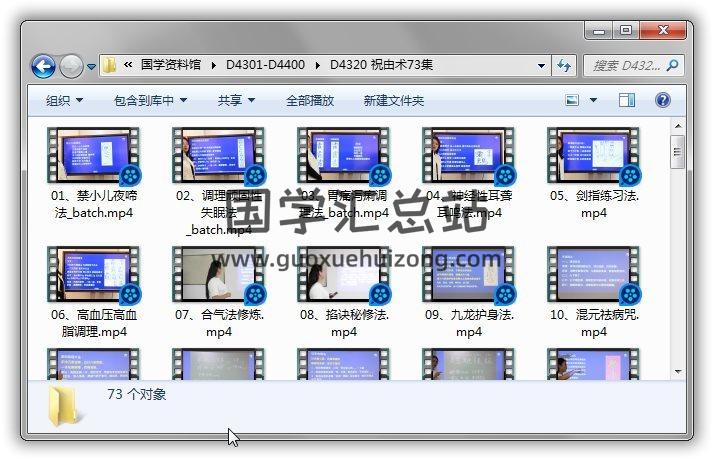
Task: Click the folder icon in address bar
Action: 109,66
